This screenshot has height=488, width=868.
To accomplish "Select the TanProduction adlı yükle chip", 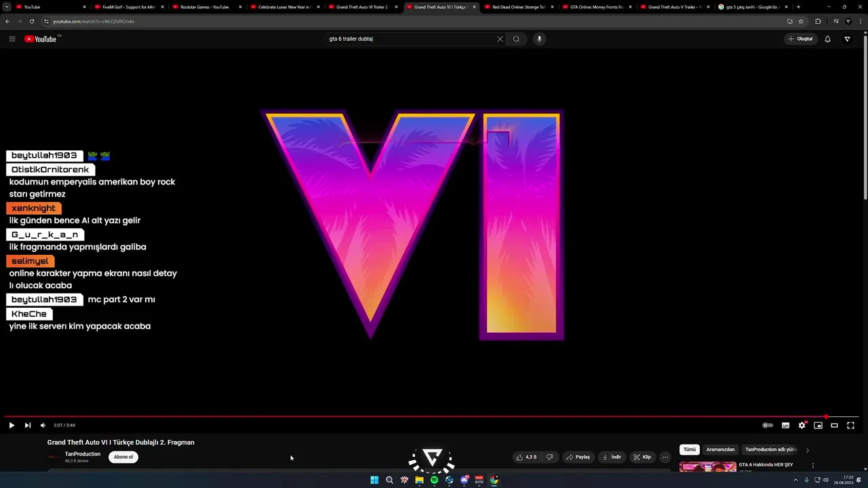I will tap(770, 449).
